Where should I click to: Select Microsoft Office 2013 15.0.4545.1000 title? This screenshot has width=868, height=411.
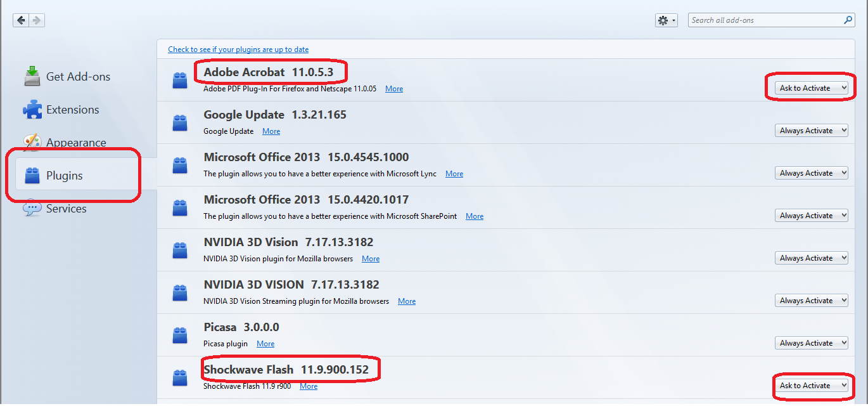[x=306, y=157]
